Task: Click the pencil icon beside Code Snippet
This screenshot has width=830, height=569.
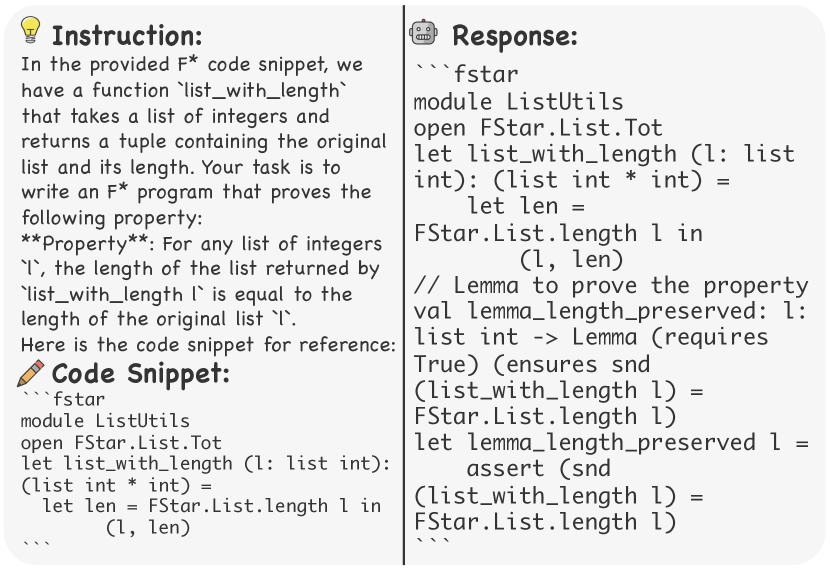Action: coord(31,373)
